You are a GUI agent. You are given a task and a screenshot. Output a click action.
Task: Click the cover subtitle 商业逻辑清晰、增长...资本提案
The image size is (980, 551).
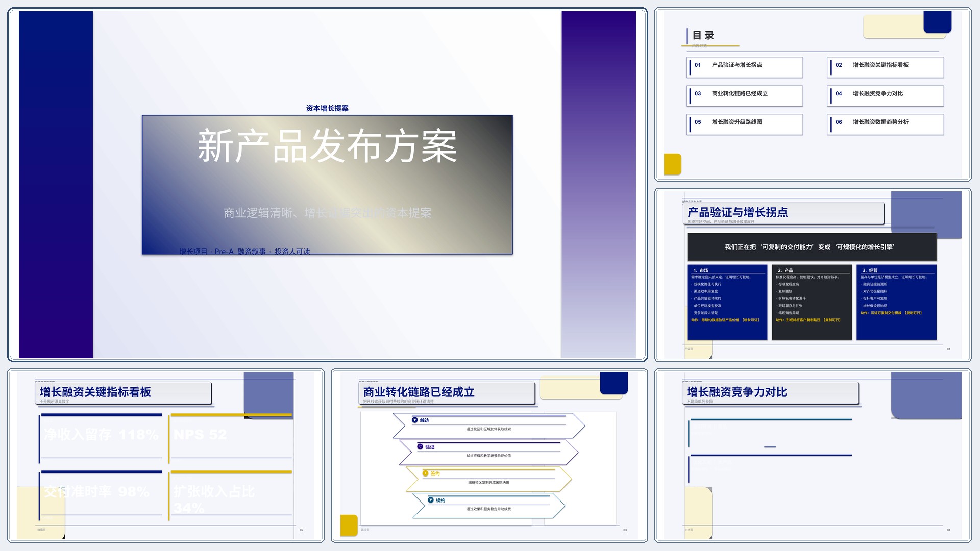[327, 213]
